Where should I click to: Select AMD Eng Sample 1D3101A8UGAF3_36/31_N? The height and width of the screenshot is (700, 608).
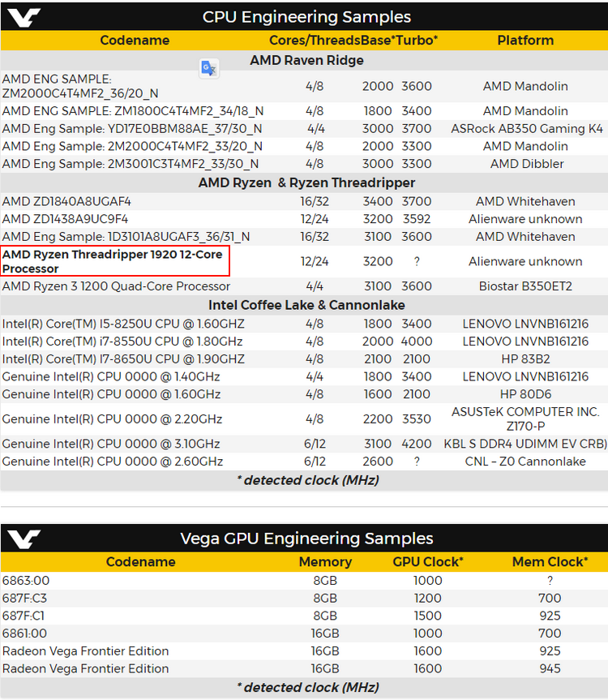126,237
